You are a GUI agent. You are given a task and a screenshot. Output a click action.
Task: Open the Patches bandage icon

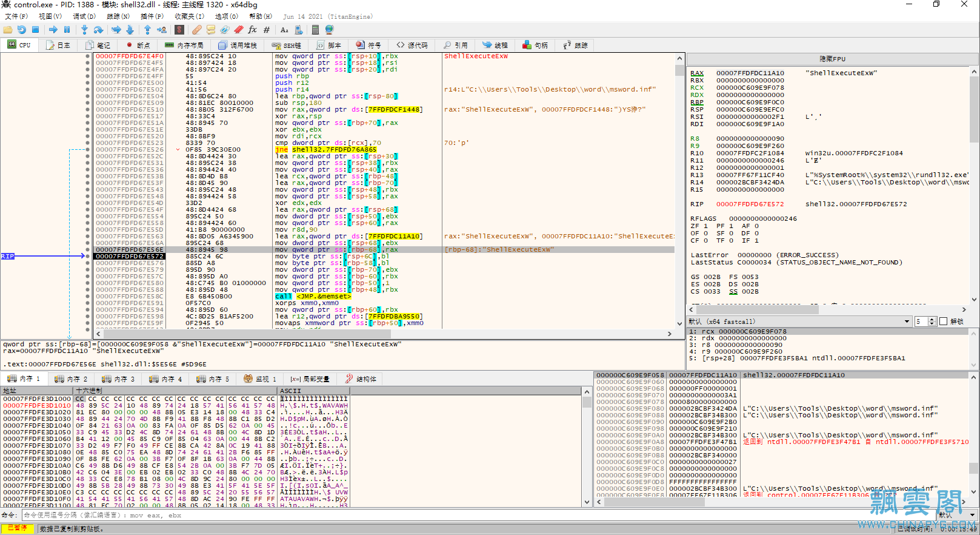tap(197, 29)
